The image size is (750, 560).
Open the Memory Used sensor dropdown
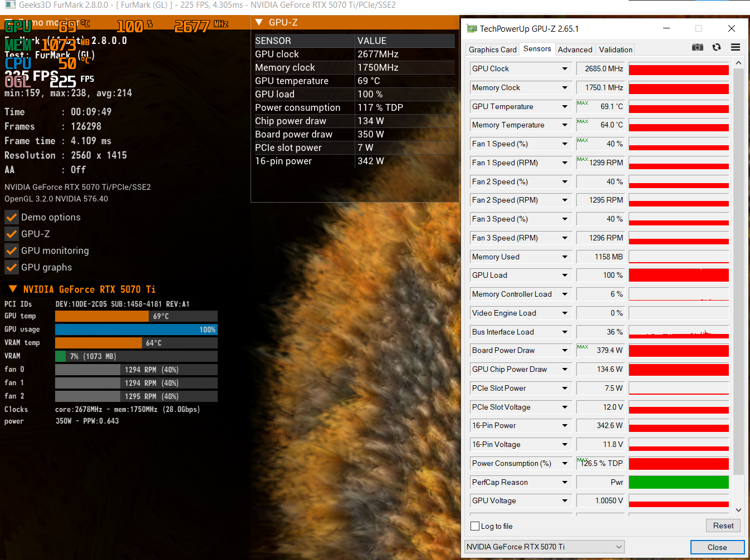click(x=565, y=257)
